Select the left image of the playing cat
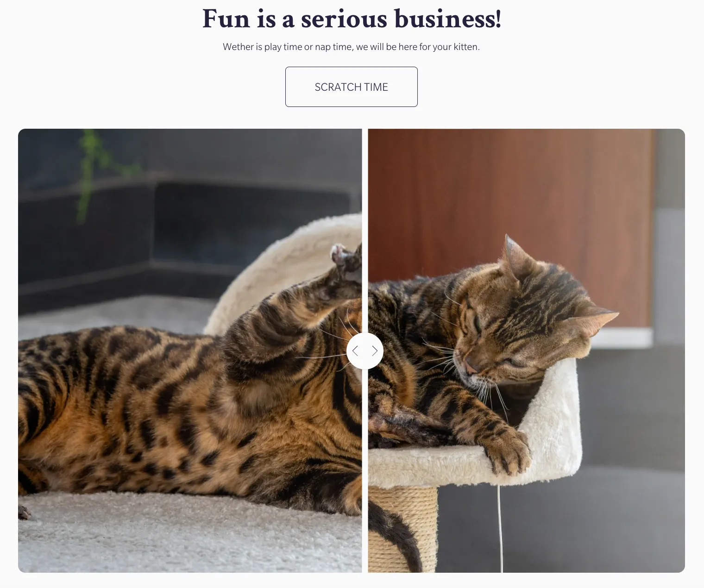 tap(190, 350)
